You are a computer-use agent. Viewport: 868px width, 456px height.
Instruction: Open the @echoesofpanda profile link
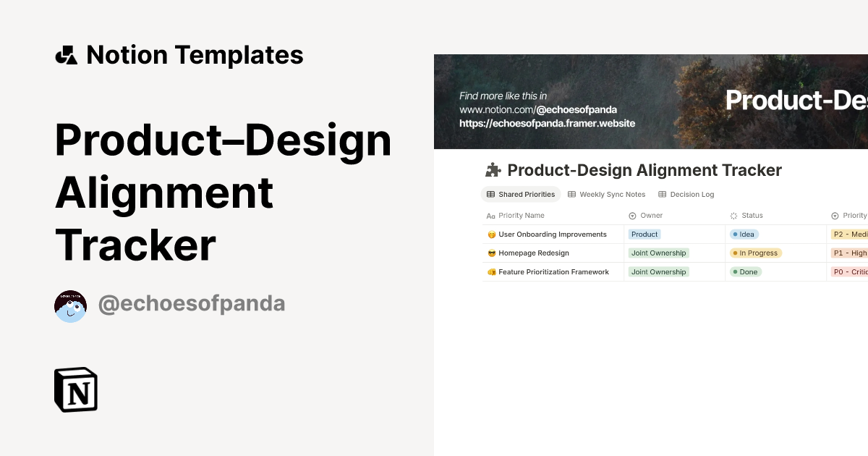pos(191,303)
